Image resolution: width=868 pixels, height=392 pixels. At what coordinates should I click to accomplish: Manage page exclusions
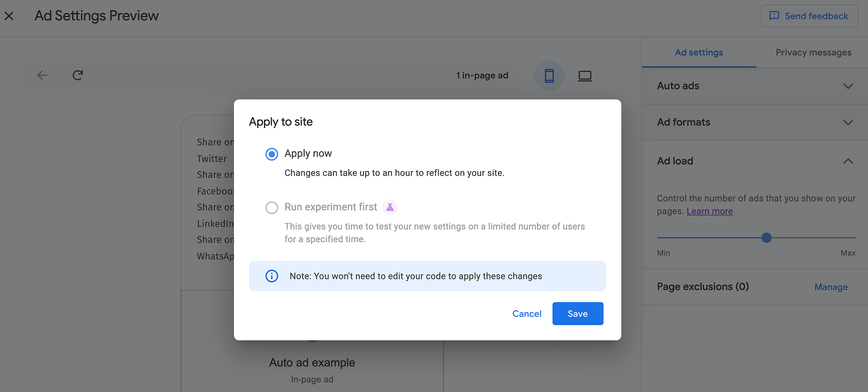coord(830,287)
